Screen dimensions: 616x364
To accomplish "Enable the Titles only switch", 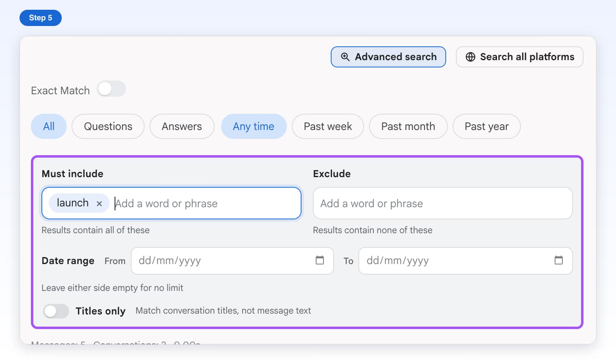I will click(x=56, y=311).
